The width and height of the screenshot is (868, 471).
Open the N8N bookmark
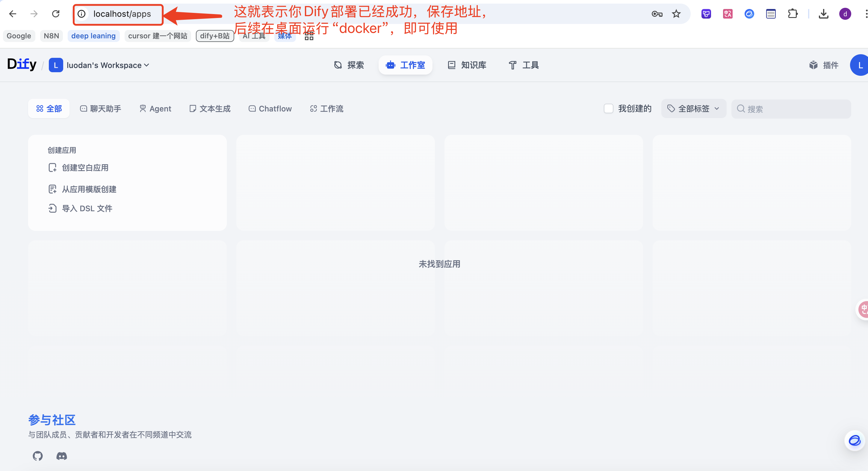(x=51, y=36)
